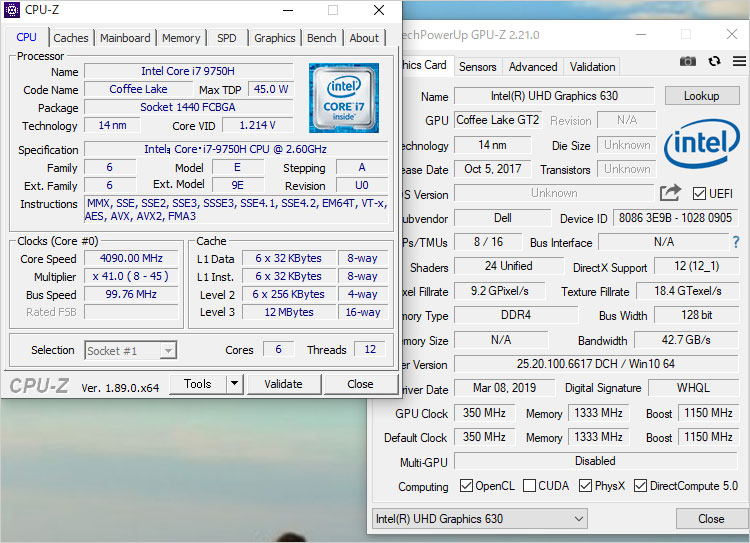
Task: Open the Advanced tab in GPU-Z
Action: (533, 67)
